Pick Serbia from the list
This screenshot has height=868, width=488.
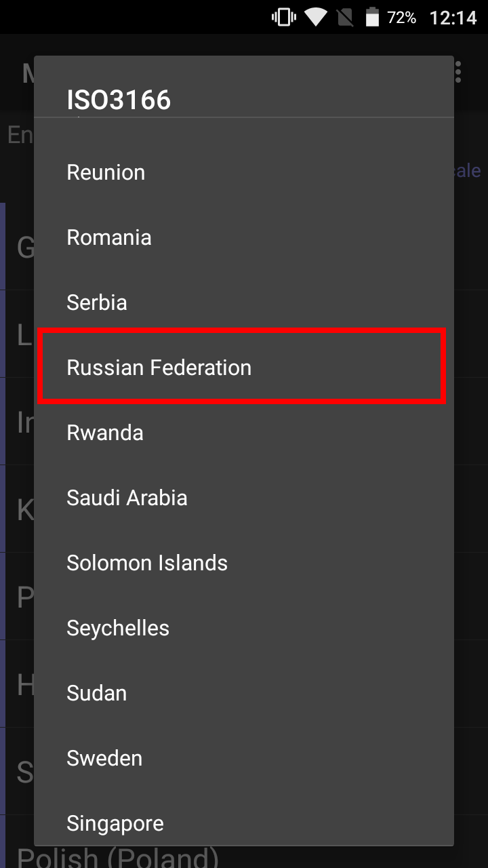pos(244,302)
